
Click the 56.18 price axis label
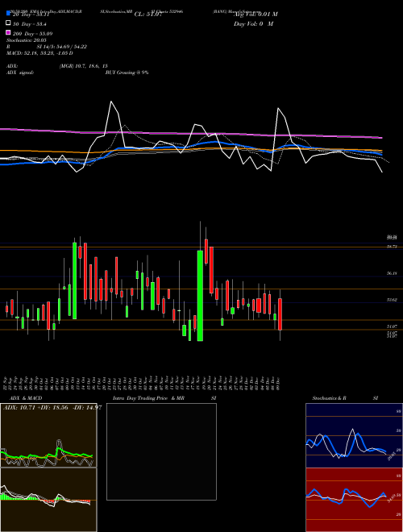(392, 272)
